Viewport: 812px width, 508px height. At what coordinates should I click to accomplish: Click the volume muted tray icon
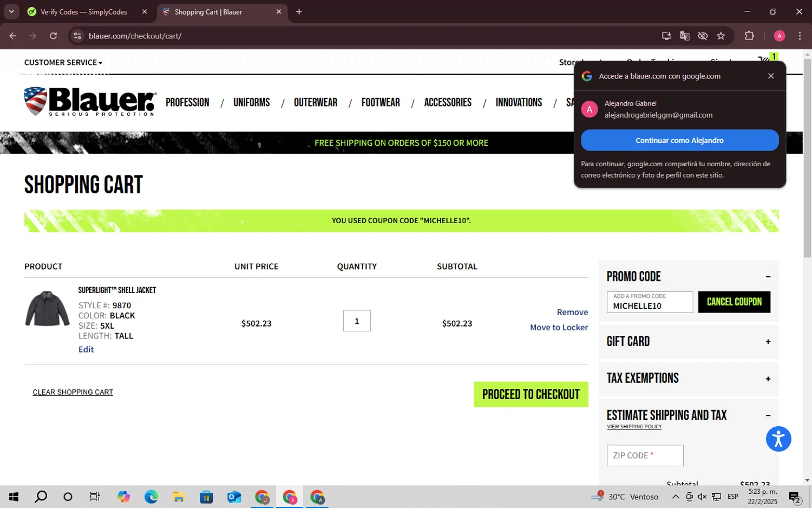click(702, 497)
